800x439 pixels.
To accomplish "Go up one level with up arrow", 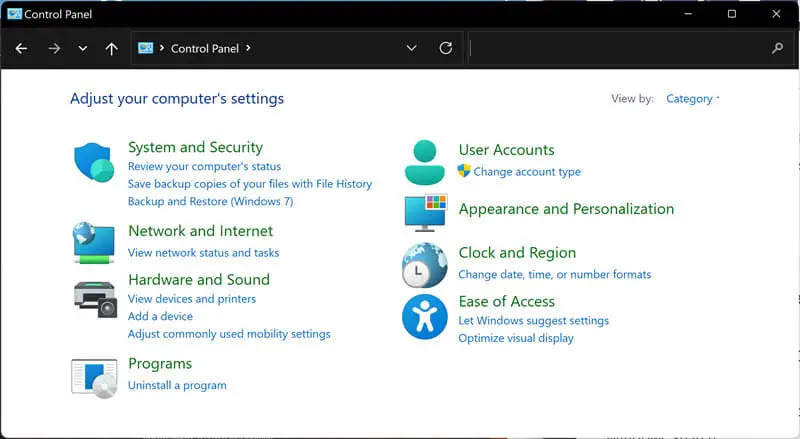I will tap(111, 48).
